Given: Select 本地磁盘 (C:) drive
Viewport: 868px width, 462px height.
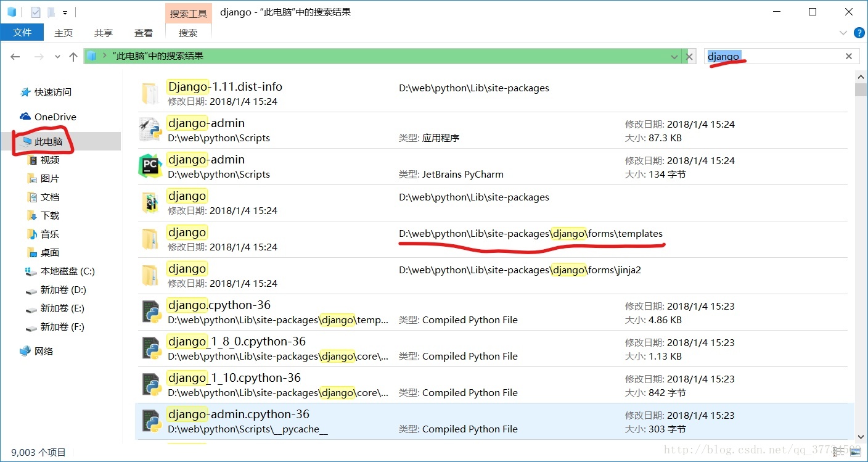Looking at the screenshot, I should [x=67, y=271].
